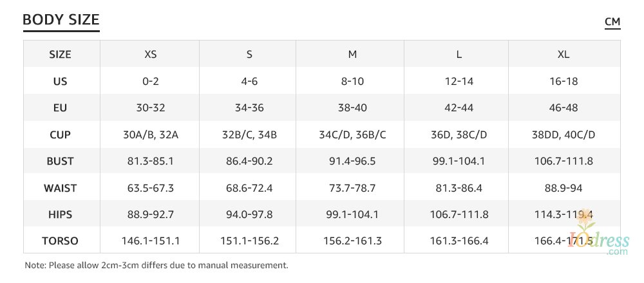The image size is (644, 283).
Task: Click the US row label
Action: pos(61,82)
